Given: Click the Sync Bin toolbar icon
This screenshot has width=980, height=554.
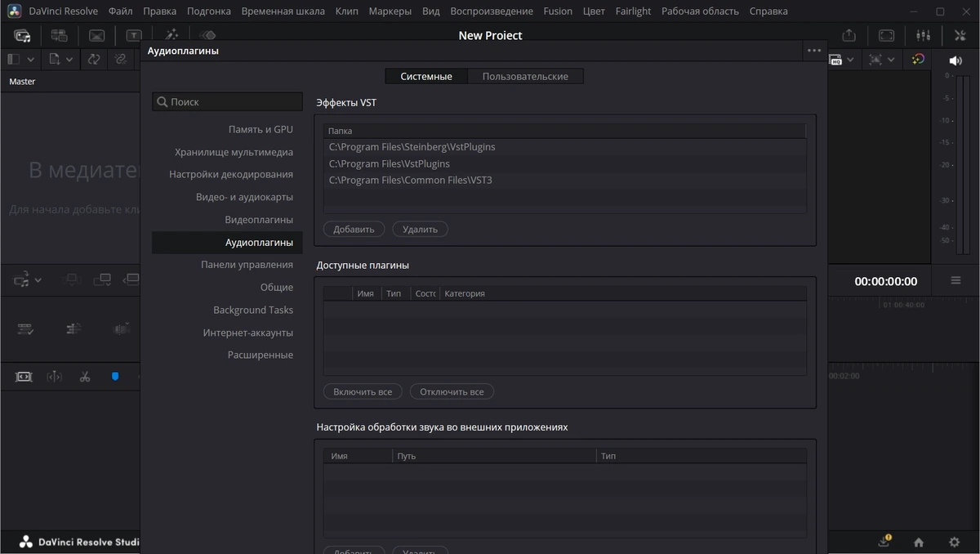Looking at the screenshot, I should pos(59,35).
